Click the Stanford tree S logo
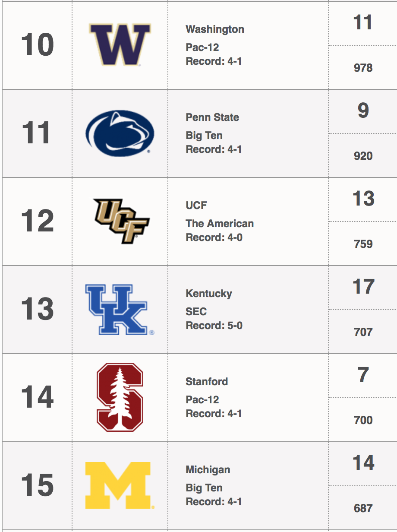The width and height of the screenshot is (397, 532). coord(120,397)
